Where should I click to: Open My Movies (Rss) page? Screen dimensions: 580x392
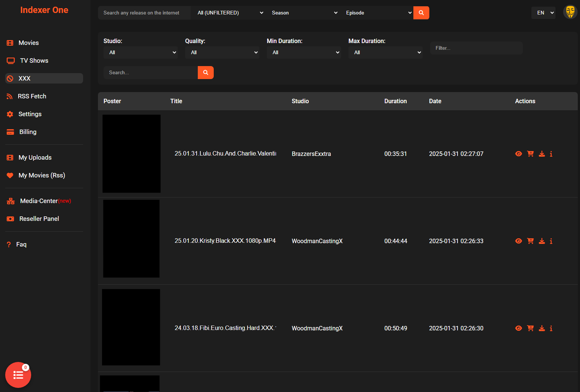click(x=42, y=175)
